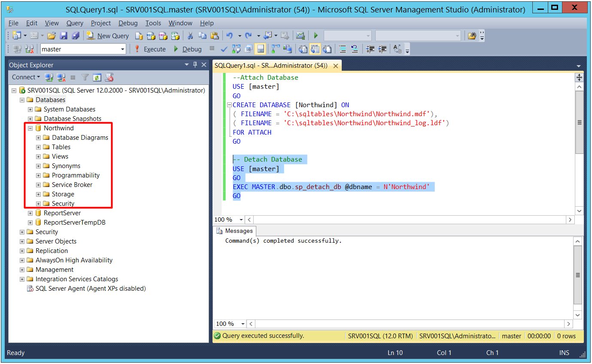Image resolution: width=592 pixels, height=364 pixels.
Task: Click the Query Options icon
Action: (248, 49)
